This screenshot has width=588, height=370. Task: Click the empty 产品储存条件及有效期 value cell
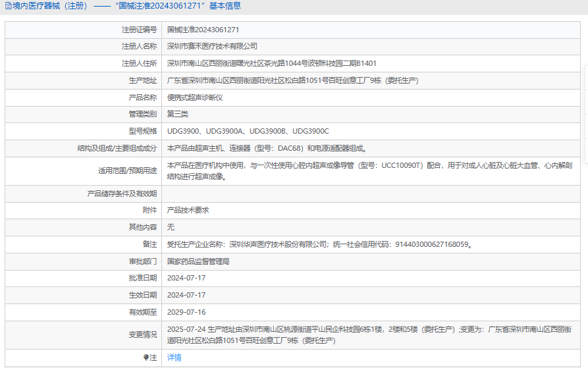[369, 194]
